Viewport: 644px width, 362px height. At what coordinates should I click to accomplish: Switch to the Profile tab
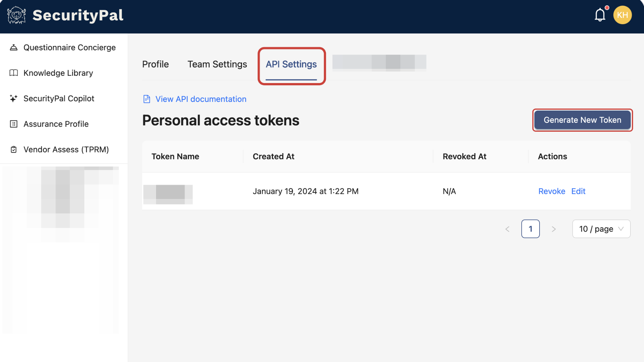click(155, 64)
